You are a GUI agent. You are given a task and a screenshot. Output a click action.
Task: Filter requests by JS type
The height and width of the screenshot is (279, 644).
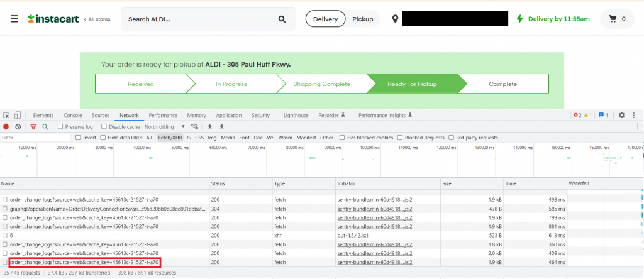point(188,138)
